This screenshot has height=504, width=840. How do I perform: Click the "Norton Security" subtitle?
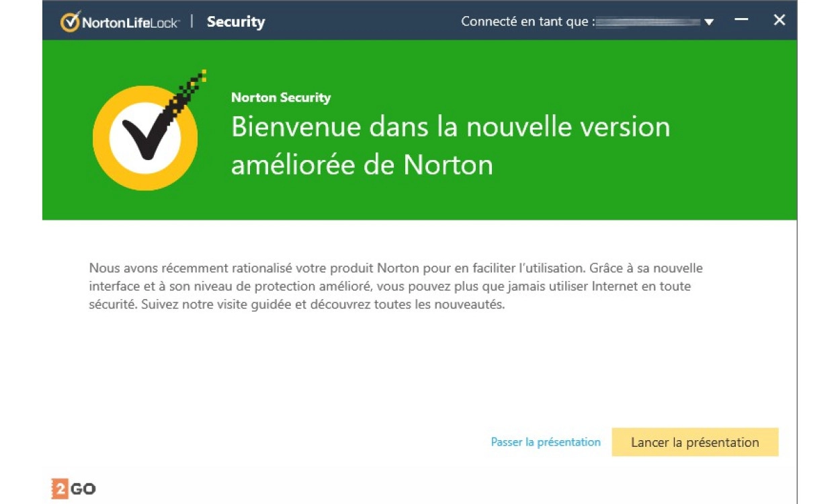tap(281, 97)
